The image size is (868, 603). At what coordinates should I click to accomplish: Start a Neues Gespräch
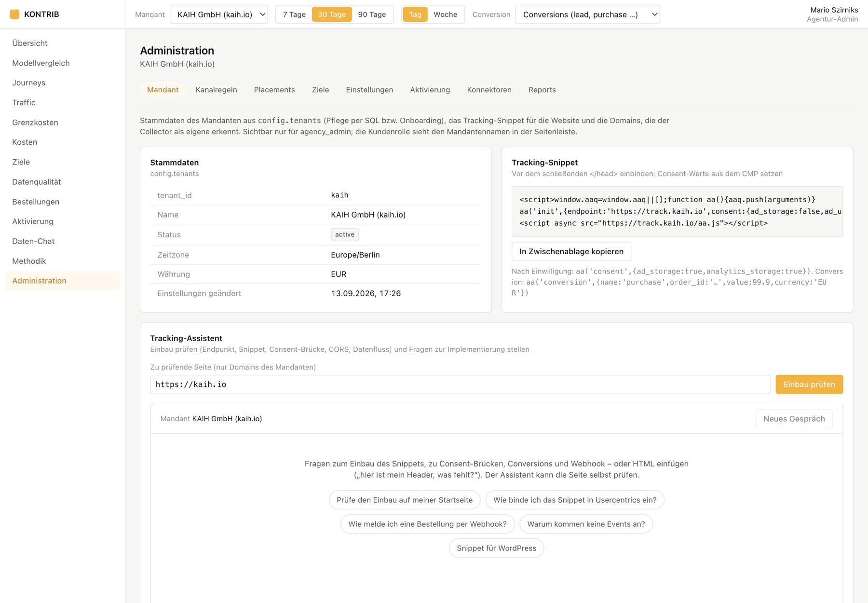(x=794, y=419)
